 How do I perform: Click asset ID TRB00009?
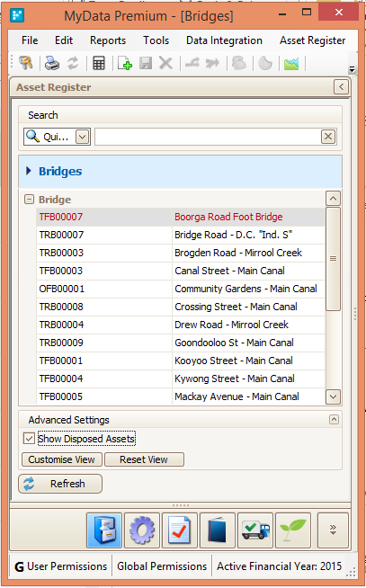[61, 343]
